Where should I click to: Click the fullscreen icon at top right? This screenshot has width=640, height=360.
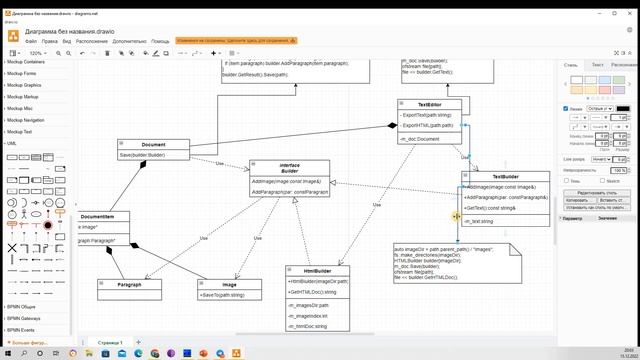pos(616,53)
